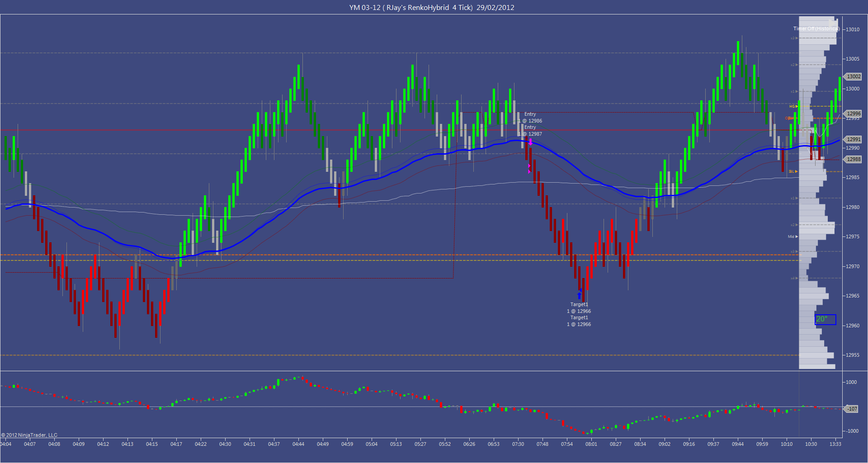Image resolution: width=868 pixels, height=463 pixels.
Task: Click the 12960 price axis label
Action: pos(853,326)
